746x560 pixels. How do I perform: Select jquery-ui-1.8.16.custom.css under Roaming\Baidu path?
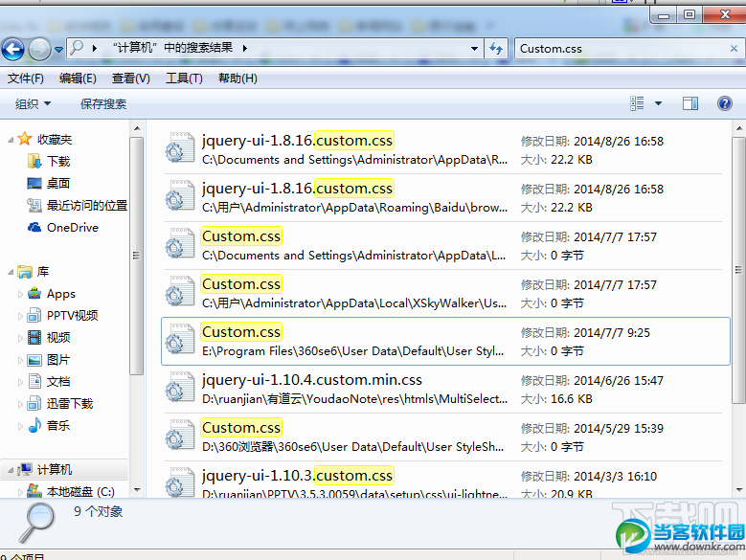445,198
